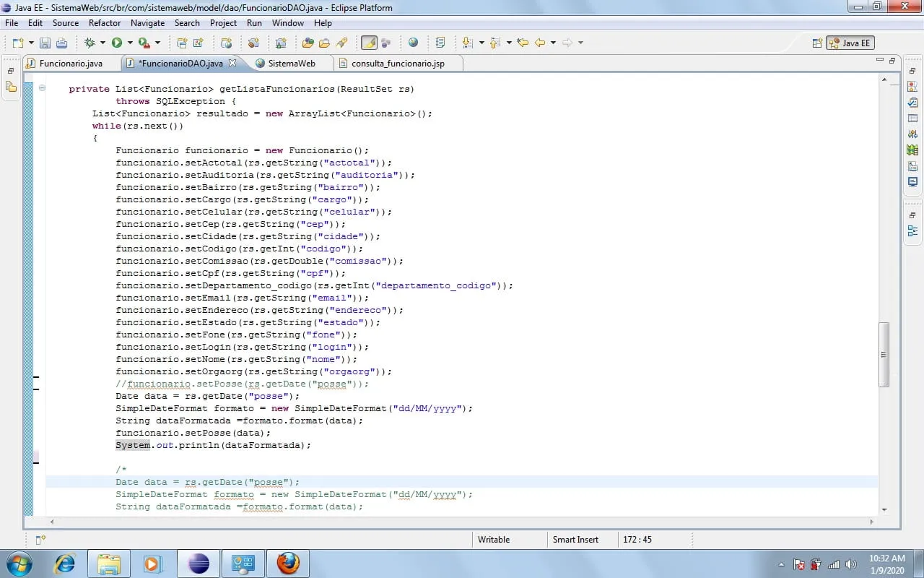Viewport: 924px width, 578px height.
Task: Open the Tasks view icon in right sidebar
Action: pos(912,103)
